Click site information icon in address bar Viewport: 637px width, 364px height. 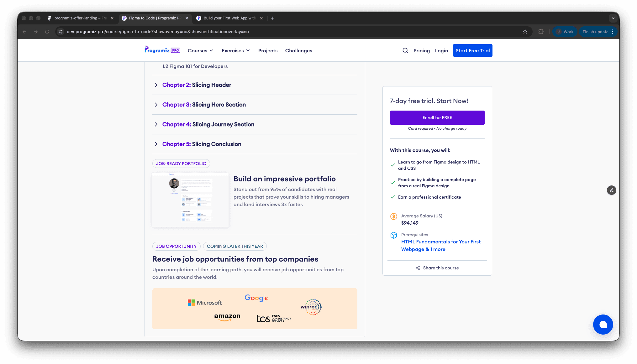click(x=61, y=32)
